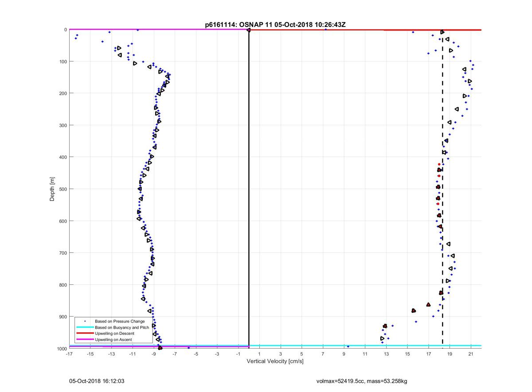Click x-axis tick label "13"
The height and width of the screenshot is (392, 532).
click(x=386, y=354)
